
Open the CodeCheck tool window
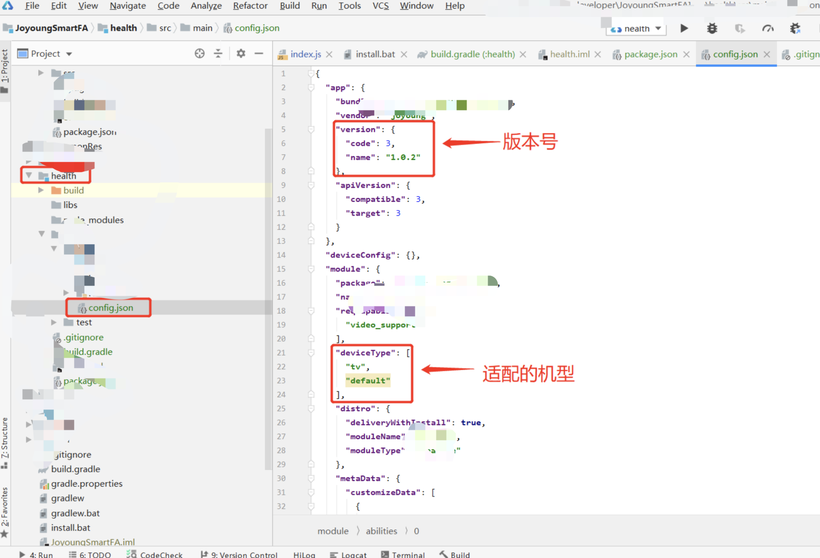tap(155, 554)
